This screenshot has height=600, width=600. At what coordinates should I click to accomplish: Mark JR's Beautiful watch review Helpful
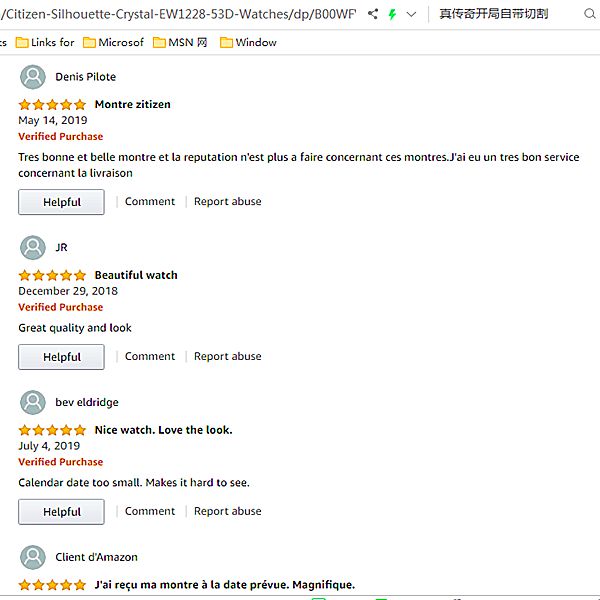click(61, 357)
